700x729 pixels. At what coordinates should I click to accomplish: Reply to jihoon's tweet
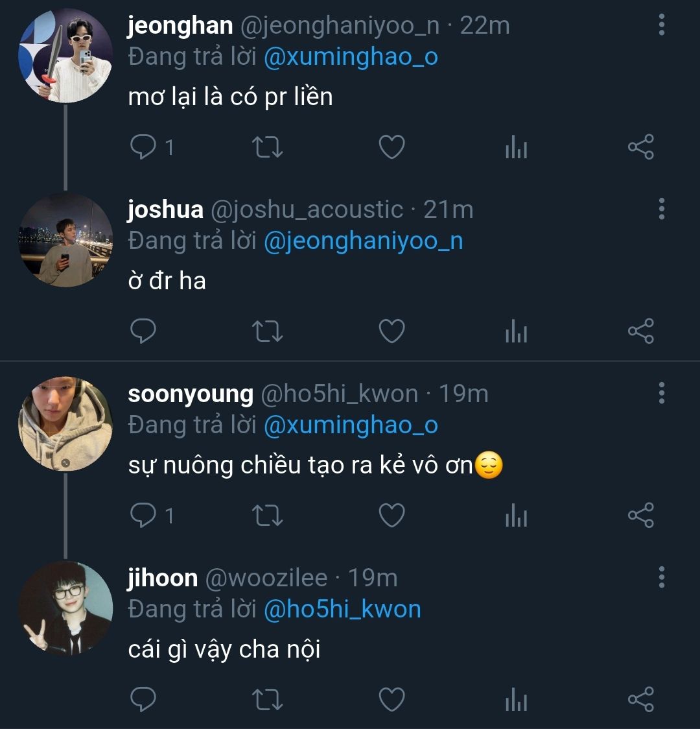pos(143,700)
